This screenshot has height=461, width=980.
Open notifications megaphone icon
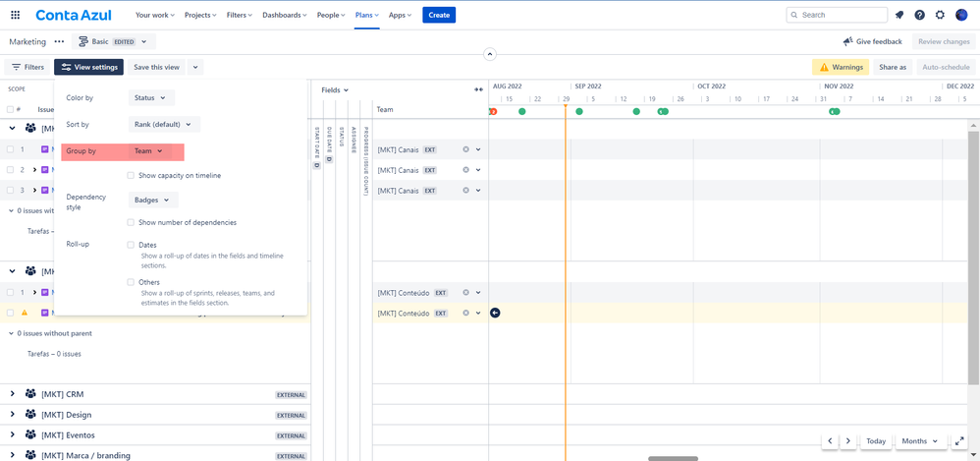[x=899, y=15]
